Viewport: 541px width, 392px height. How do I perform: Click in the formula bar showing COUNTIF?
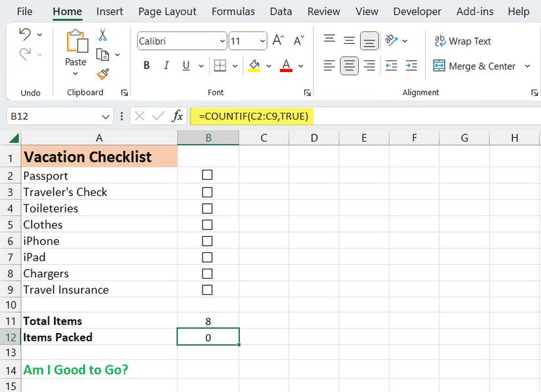[x=365, y=116]
